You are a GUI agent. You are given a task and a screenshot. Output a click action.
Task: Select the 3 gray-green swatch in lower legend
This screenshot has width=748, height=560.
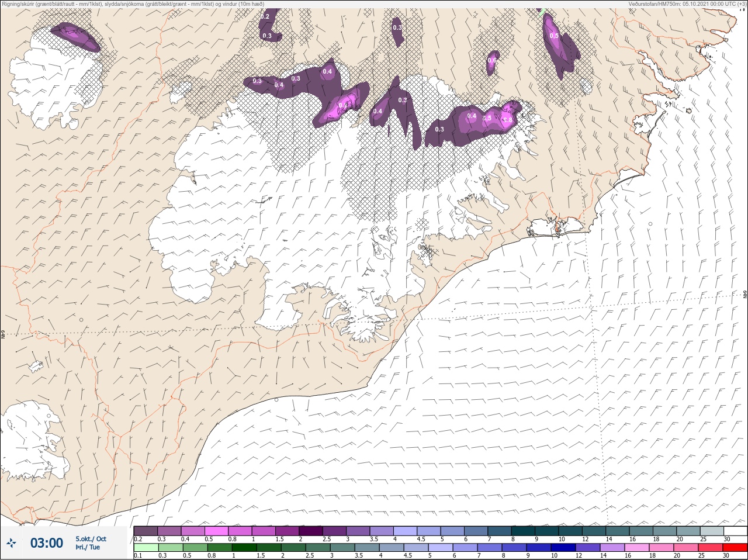[x=342, y=548]
